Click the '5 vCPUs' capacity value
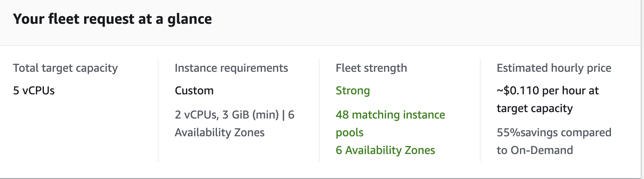644x179 pixels. point(34,91)
